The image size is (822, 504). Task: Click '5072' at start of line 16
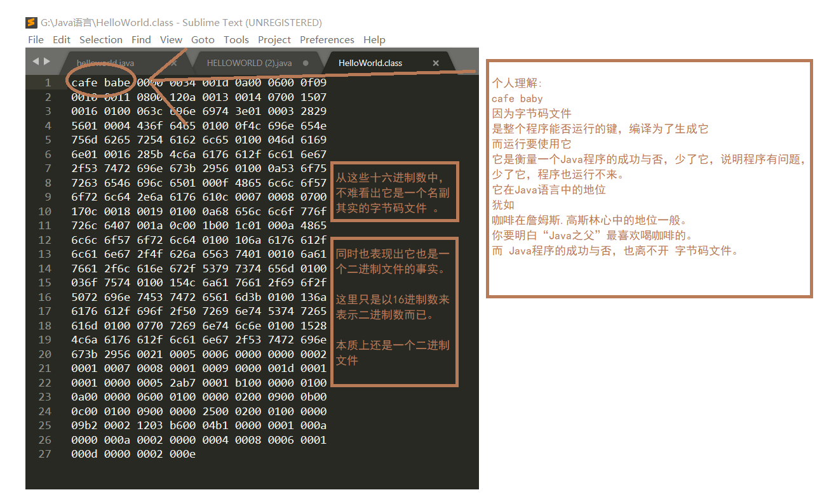click(x=84, y=297)
